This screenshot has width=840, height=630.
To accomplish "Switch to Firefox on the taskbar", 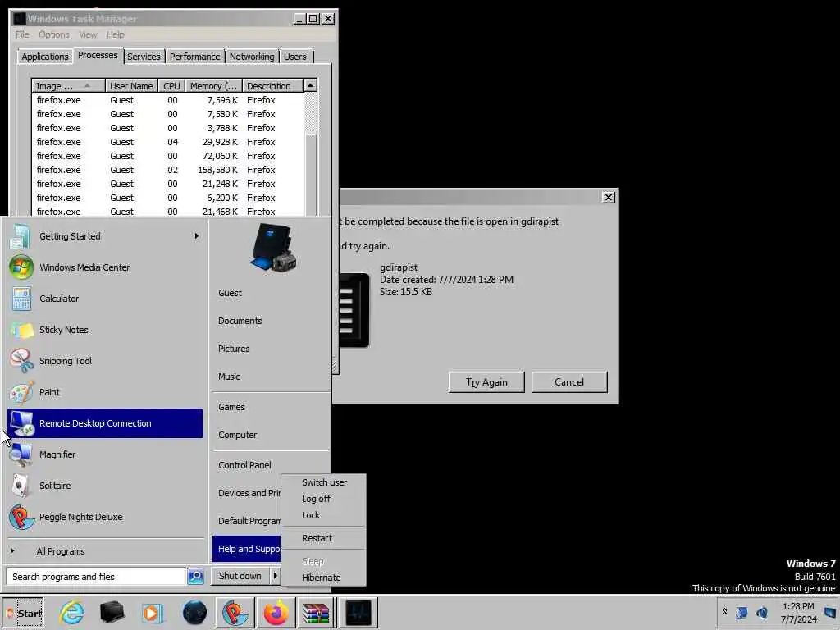I will click(x=276, y=612).
